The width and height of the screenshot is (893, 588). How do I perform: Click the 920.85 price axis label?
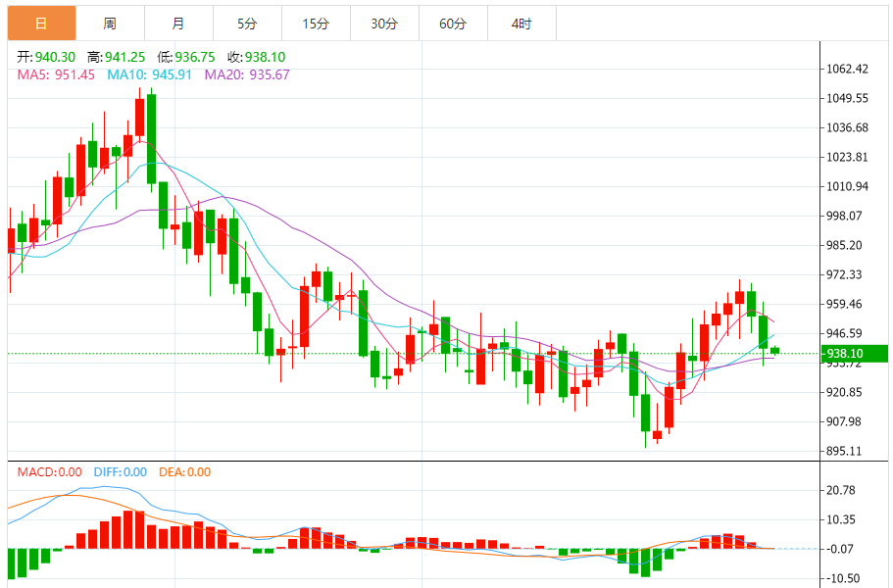pos(844,392)
